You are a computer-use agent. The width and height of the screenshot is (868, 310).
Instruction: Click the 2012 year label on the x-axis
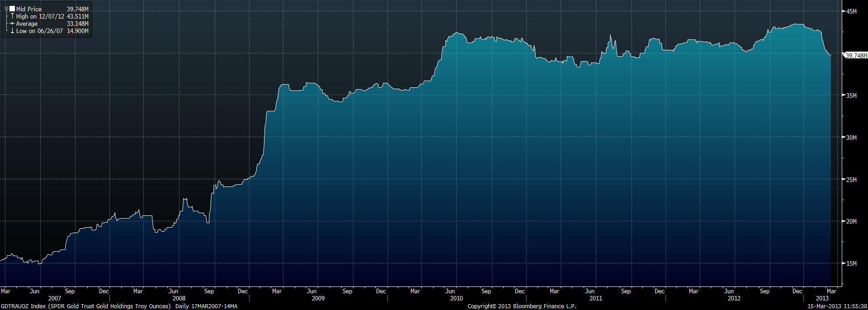point(734,298)
